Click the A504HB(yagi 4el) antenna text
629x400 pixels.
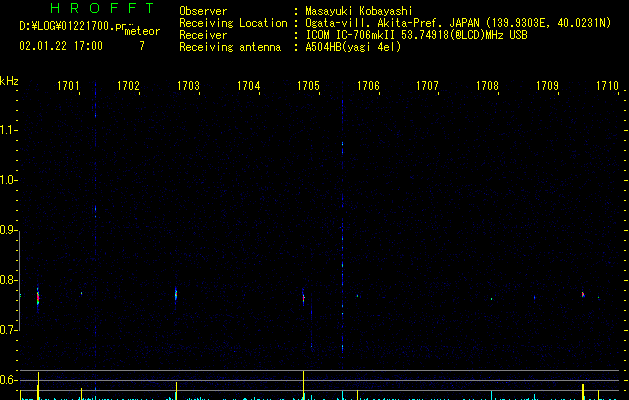click(353, 47)
